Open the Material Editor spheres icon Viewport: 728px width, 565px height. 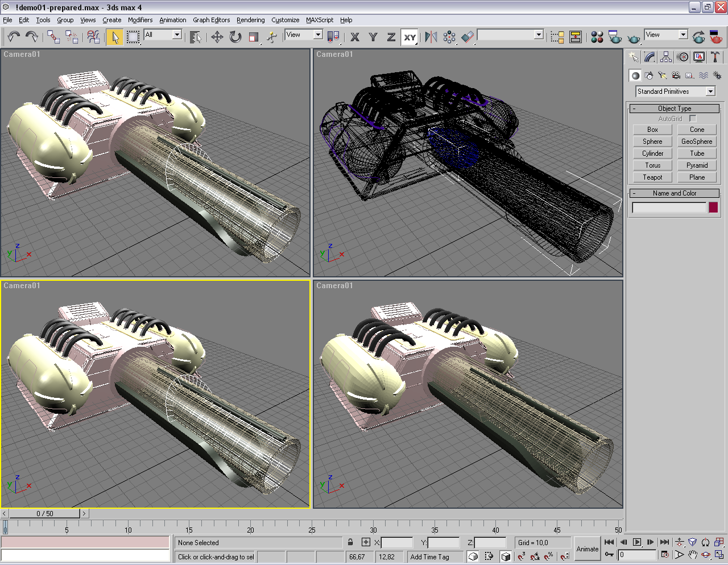tap(597, 37)
